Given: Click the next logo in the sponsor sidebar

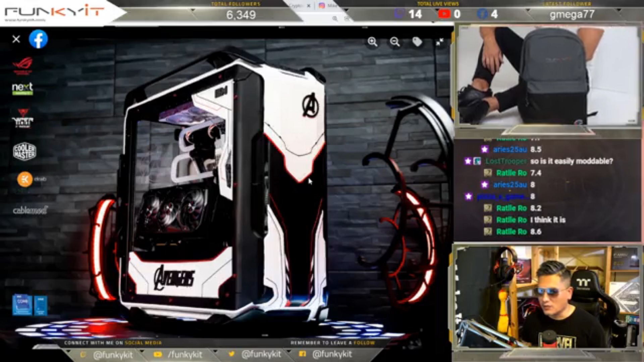Looking at the screenshot, I should [x=22, y=89].
